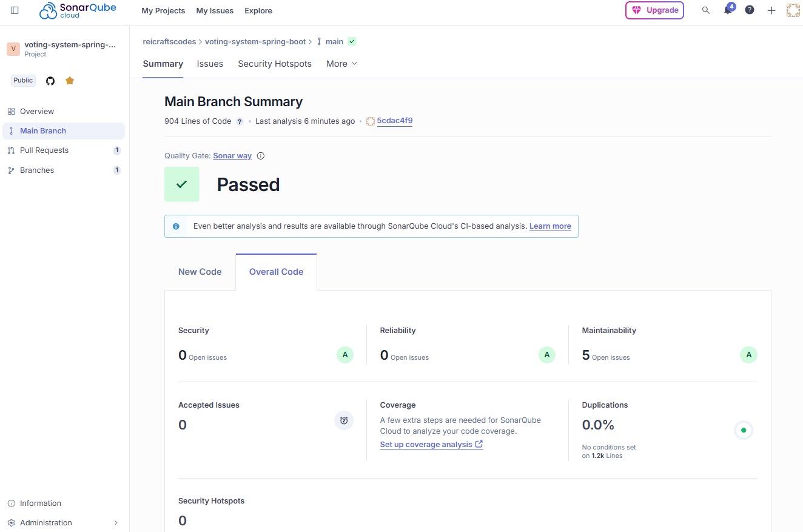Open the help question mark icon
Image resolution: width=803 pixels, height=532 pixels.
750,10
